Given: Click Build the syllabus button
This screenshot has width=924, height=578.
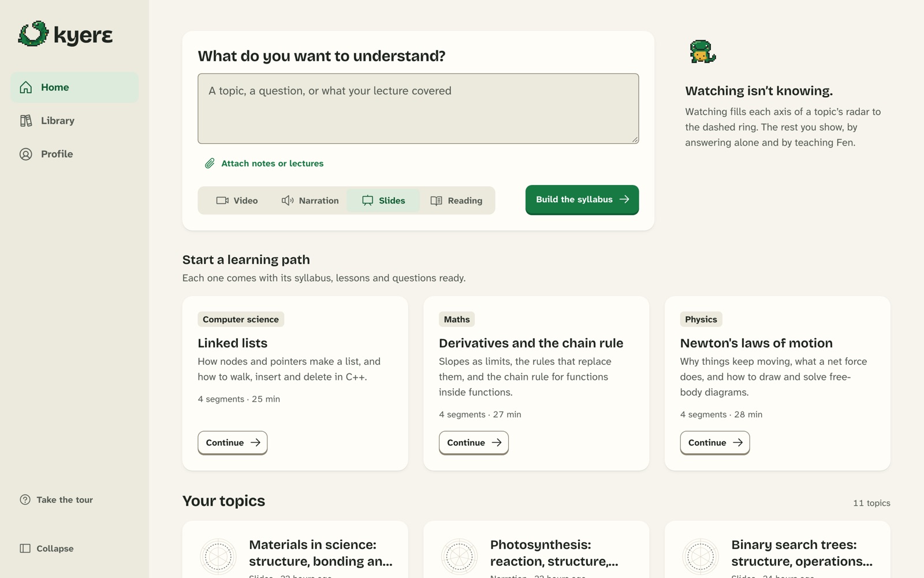Looking at the screenshot, I should coord(582,199).
